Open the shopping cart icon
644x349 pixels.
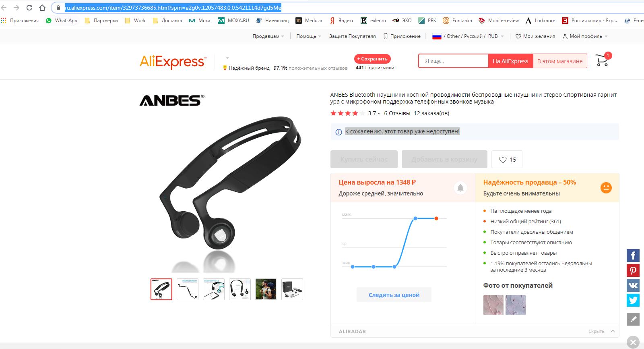coord(603,60)
